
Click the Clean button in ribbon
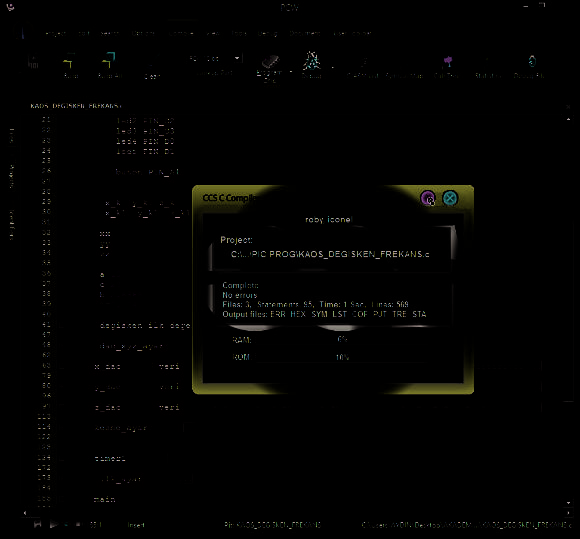tap(152, 66)
